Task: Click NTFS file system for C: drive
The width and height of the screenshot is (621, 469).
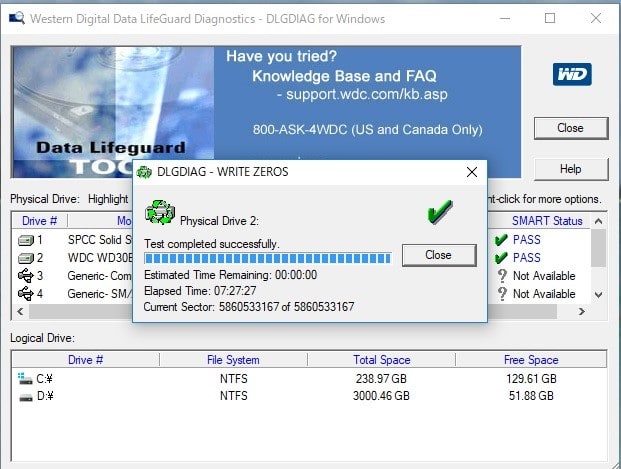Action: [234, 379]
